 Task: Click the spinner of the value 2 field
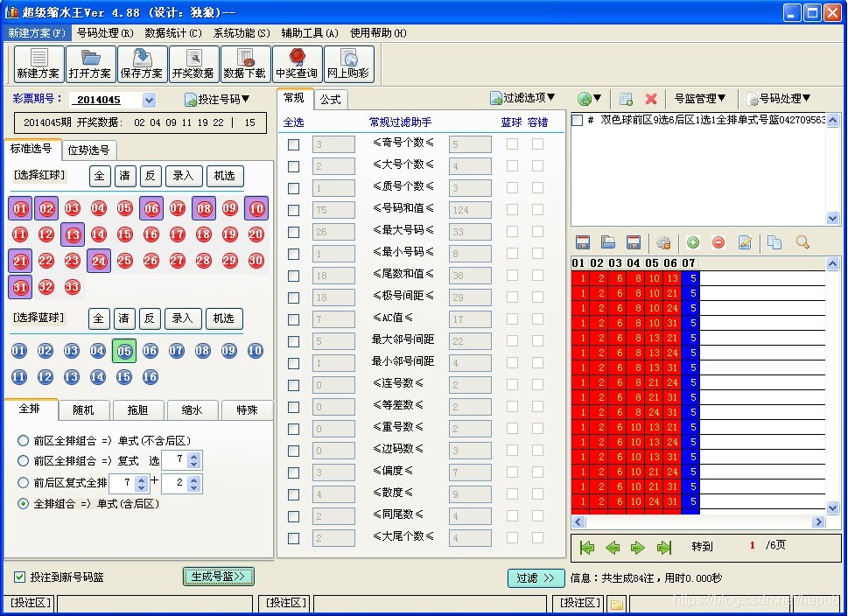pyautogui.click(x=194, y=482)
